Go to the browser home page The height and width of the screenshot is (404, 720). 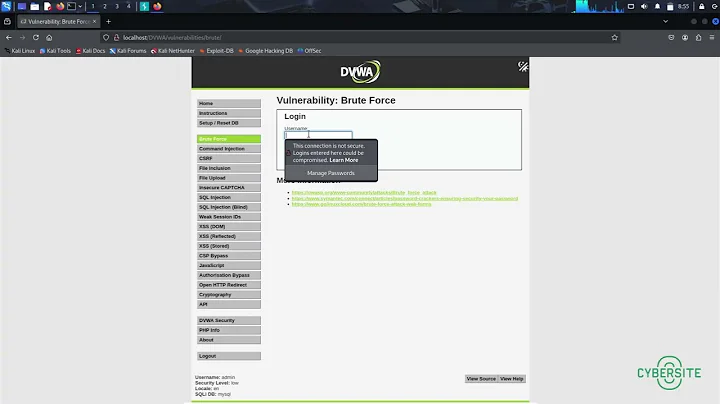tap(49, 38)
